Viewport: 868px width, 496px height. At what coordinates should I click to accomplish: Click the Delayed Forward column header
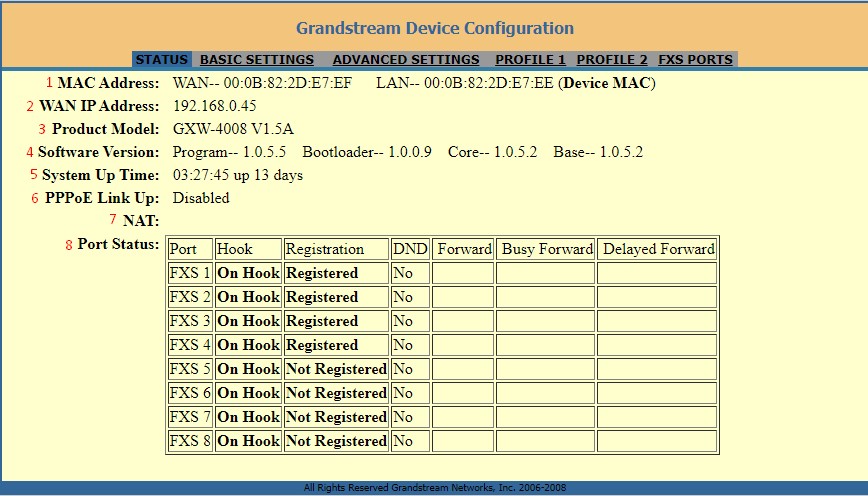(x=657, y=249)
